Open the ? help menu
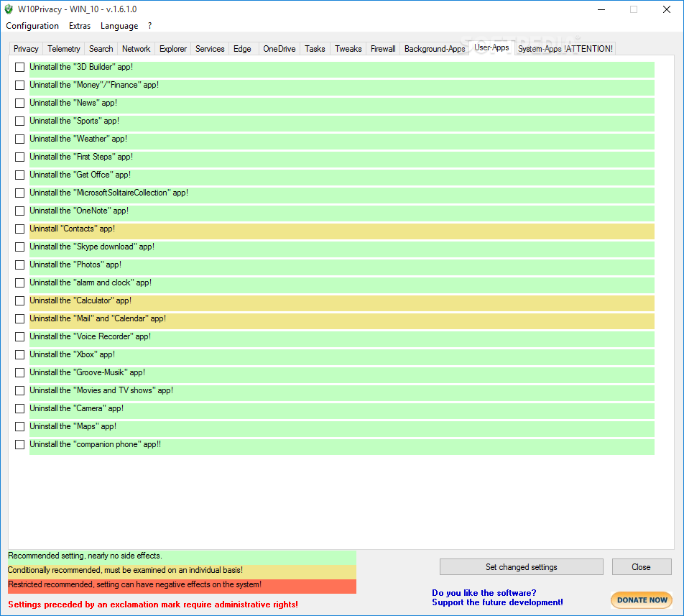This screenshot has width=684, height=616. click(x=149, y=26)
